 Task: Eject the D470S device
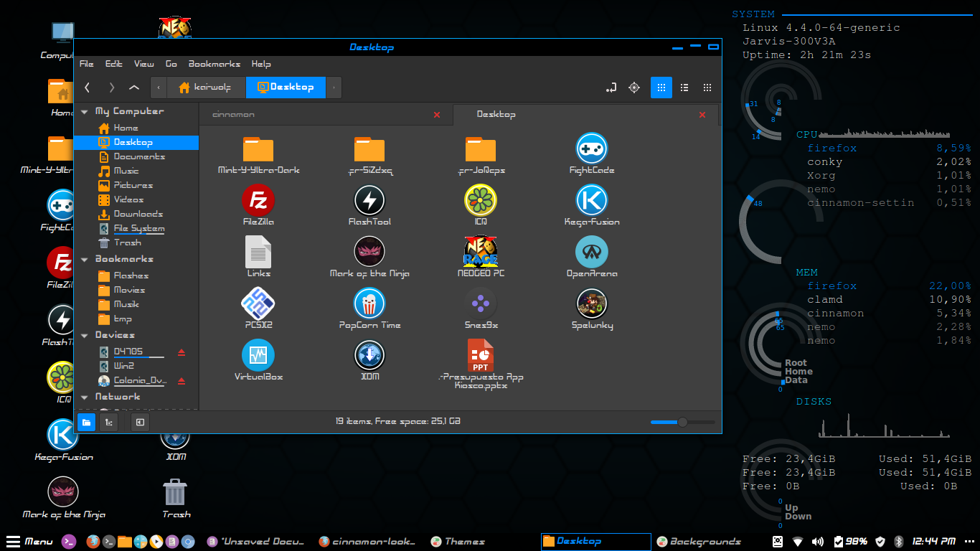[x=182, y=352]
